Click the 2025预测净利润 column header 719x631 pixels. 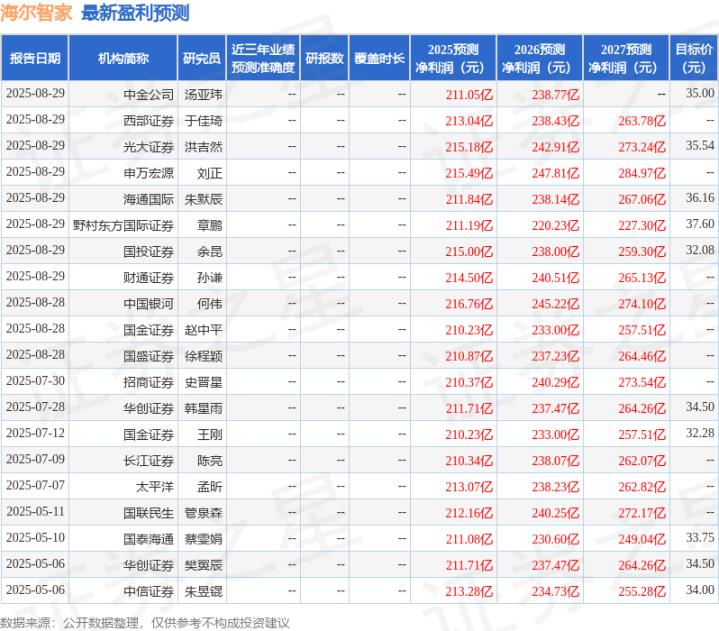(x=453, y=58)
